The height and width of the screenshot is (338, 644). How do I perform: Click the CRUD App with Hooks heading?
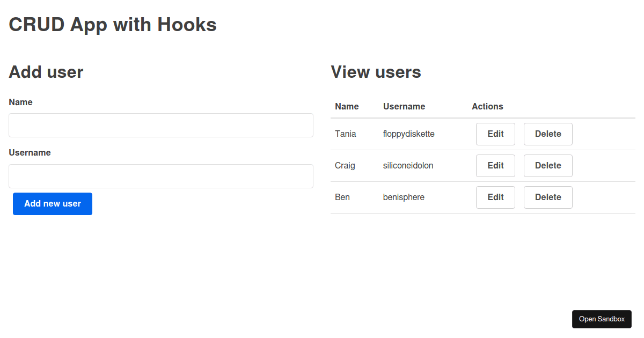pyautogui.click(x=112, y=24)
